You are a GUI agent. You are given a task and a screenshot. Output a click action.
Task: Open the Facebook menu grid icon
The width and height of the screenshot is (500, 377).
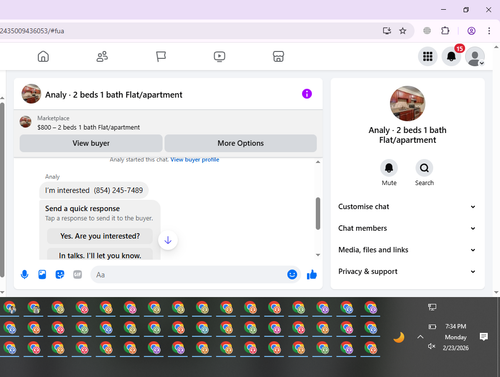coord(428,56)
